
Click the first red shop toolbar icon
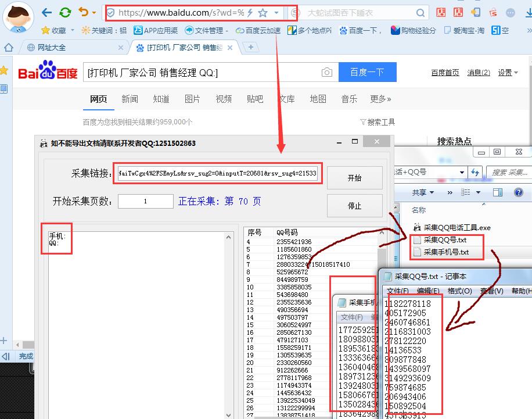click(441, 13)
